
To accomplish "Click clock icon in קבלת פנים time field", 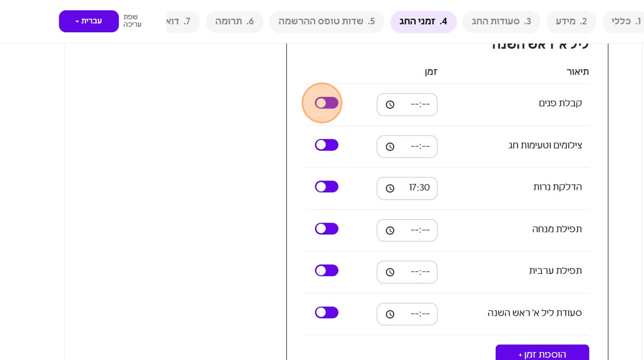I will pos(390,105).
